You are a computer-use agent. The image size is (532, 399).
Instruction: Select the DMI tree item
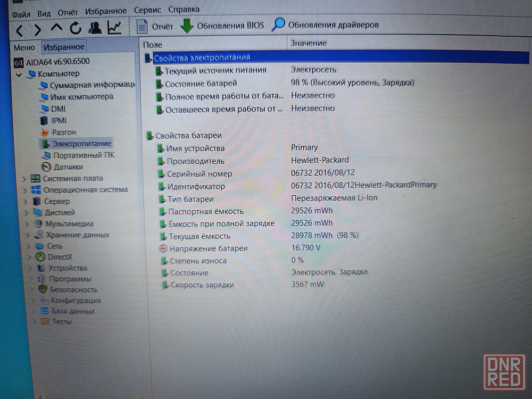coord(53,109)
